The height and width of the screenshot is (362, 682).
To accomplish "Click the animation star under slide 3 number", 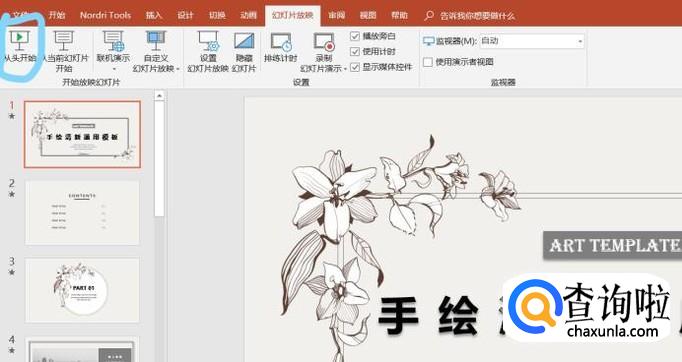I will (12, 272).
